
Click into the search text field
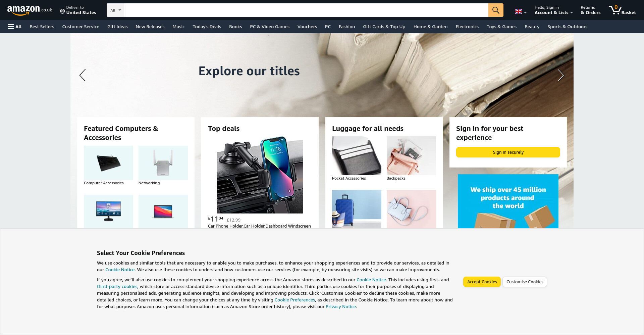306,10
